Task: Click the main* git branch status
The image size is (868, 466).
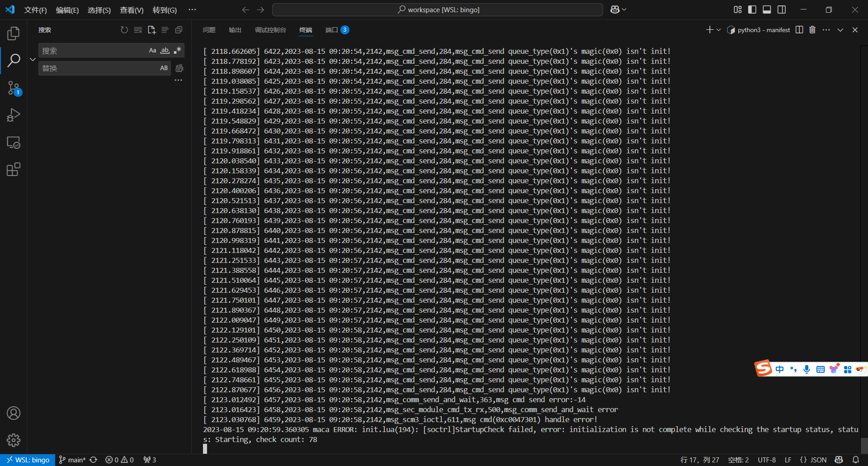Action: [72, 460]
